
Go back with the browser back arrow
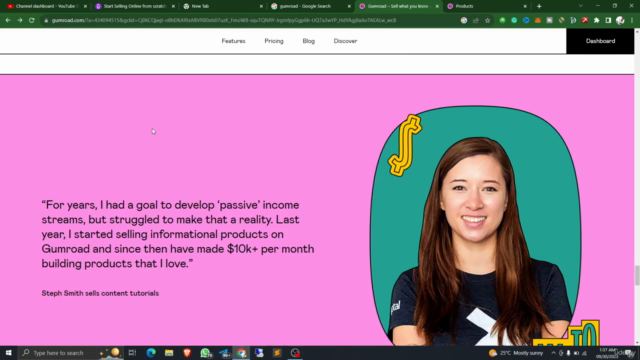(8, 20)
